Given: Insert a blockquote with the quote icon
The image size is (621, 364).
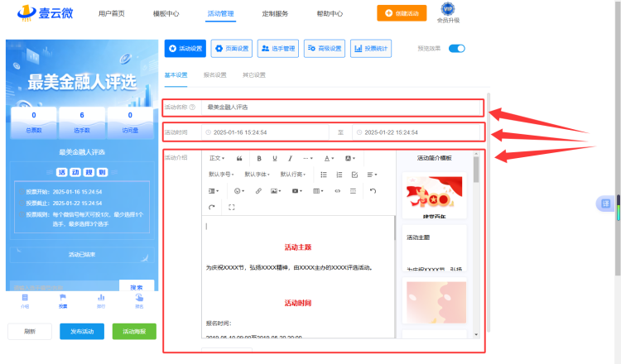Looking at the screenshot, I should tap(239, 158).
